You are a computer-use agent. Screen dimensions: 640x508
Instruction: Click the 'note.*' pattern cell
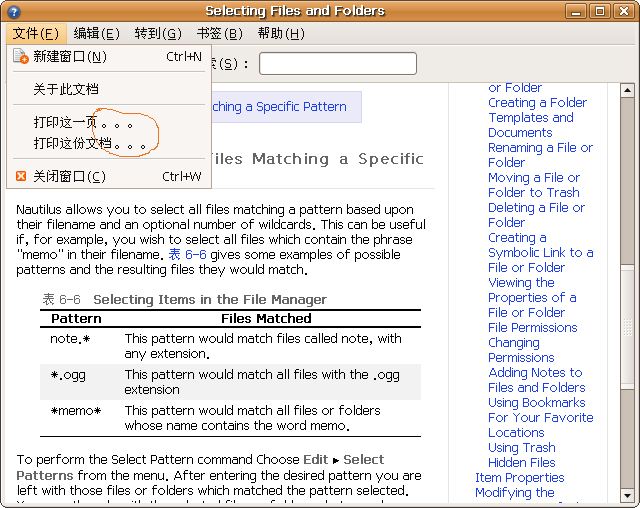click(x=70, y=339)
